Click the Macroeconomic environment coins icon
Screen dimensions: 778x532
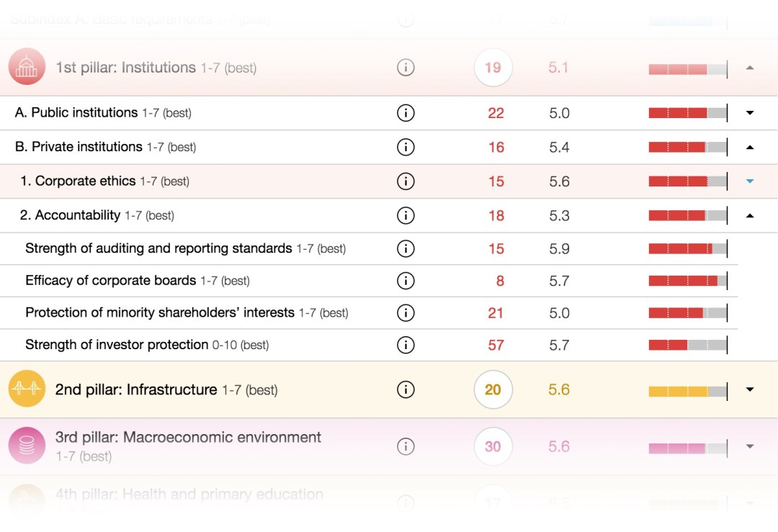pos(27,446)
